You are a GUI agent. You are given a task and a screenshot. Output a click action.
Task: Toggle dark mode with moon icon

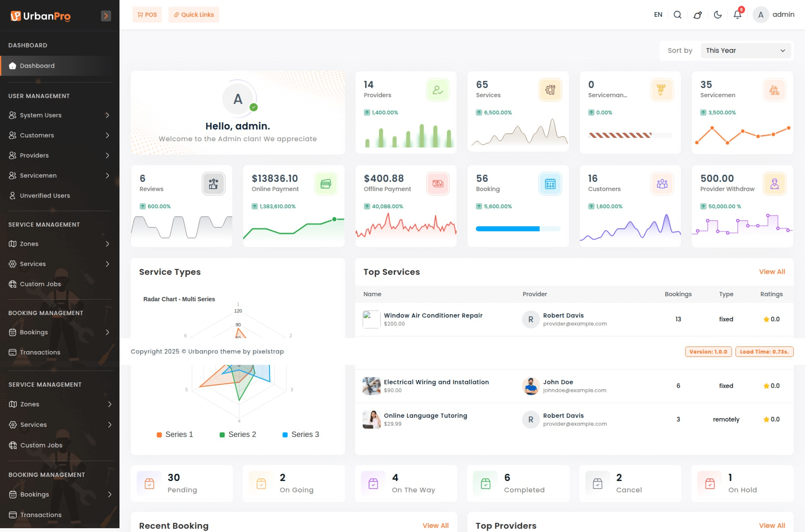pyautogui.click(x=718, y=15)
